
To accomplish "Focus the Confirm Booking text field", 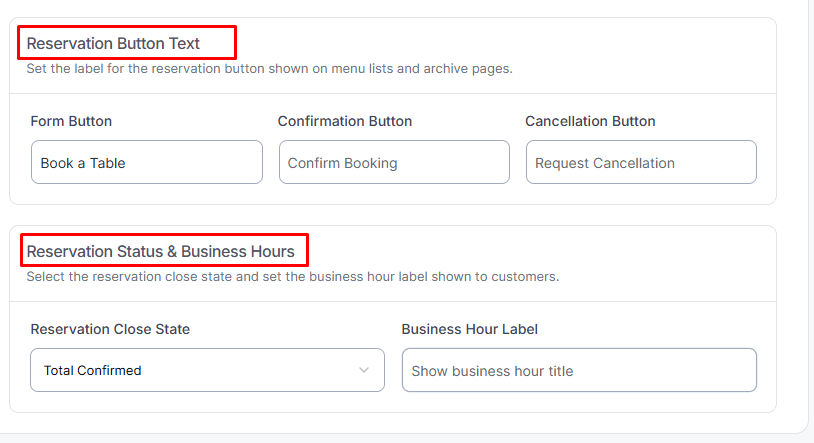I will click(x=394, y=162).
